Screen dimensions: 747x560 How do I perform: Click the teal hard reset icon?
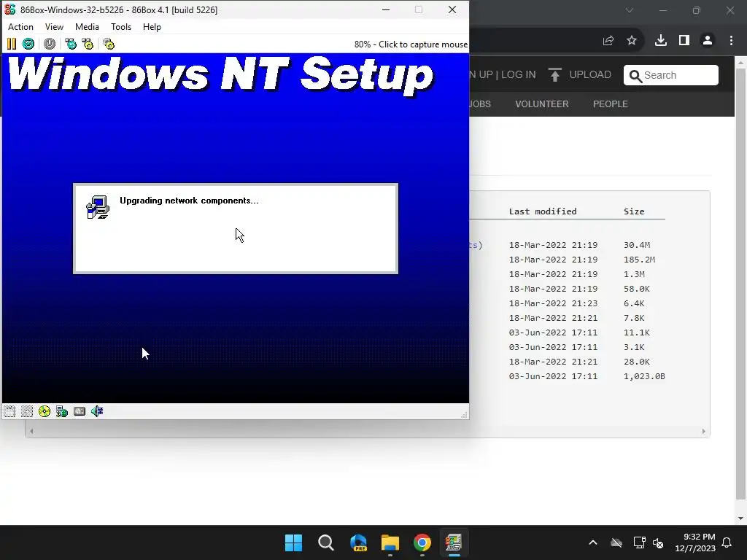point(28,44)
